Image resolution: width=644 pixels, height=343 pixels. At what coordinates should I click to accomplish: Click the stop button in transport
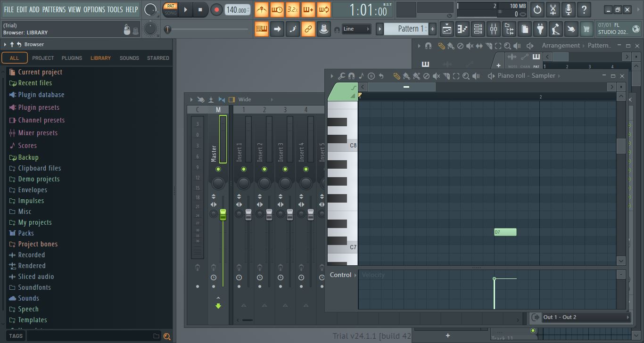click(x=200, y=9)
